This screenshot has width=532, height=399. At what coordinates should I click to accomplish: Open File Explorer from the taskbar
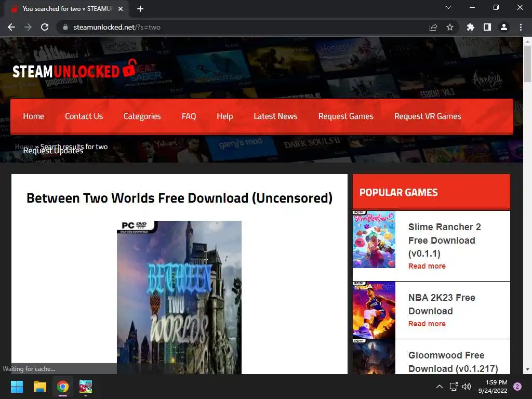click(39, 387)
